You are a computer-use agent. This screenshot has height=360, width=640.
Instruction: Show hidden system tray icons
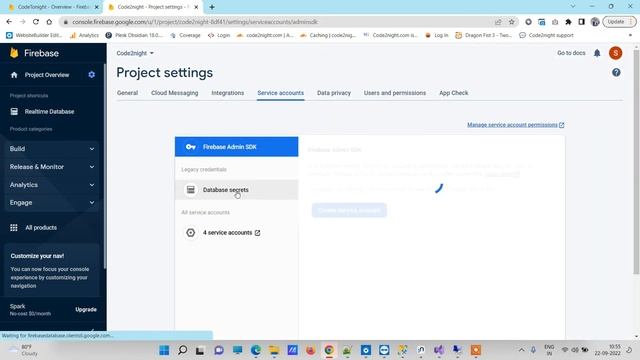pos(521,350)
